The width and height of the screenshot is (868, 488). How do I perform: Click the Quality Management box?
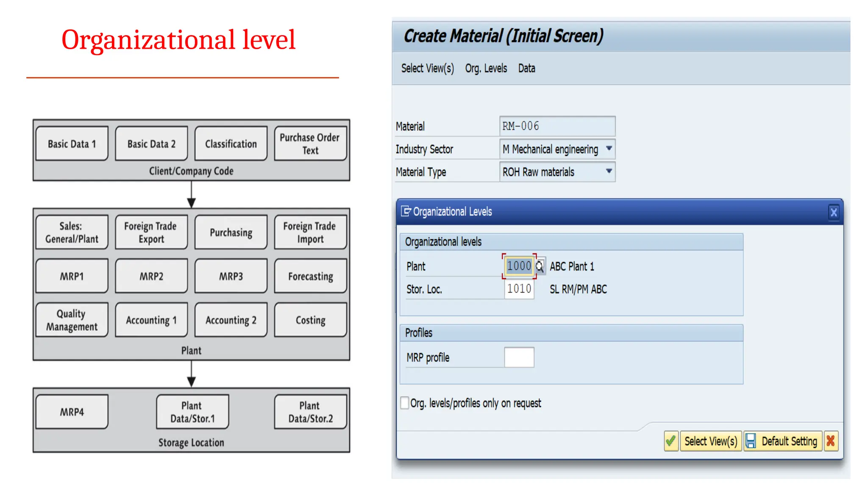(72, 320)
